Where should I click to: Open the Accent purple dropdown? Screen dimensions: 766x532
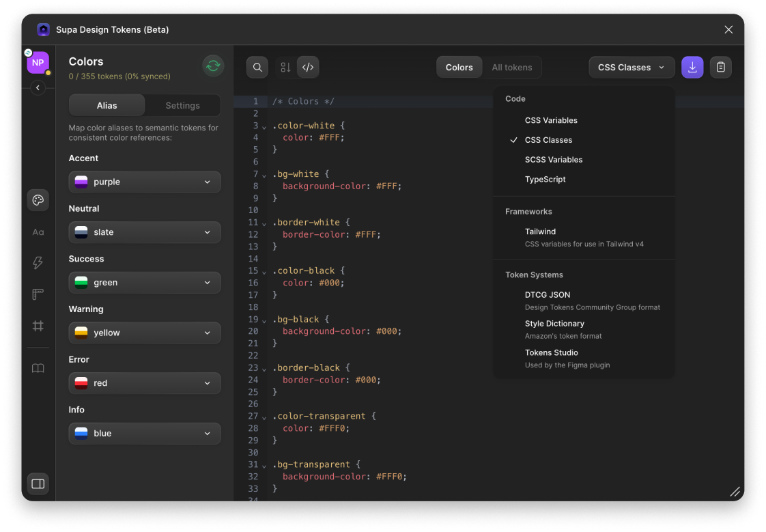coord(145,182)
